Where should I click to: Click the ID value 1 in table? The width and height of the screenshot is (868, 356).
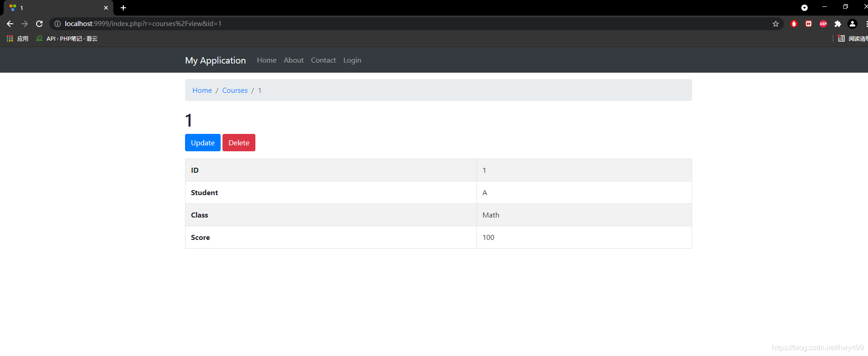(484, 170)
